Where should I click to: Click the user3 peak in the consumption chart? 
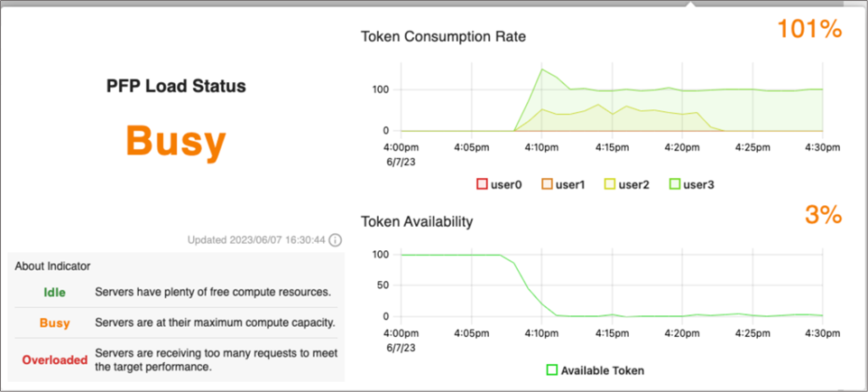541,70
